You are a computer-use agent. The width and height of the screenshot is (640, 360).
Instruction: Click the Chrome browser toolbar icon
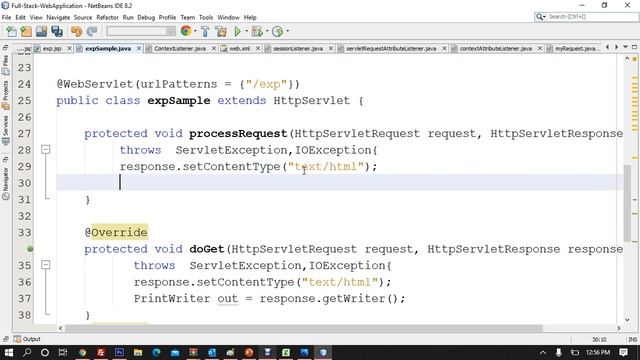(x=186, y=31)
